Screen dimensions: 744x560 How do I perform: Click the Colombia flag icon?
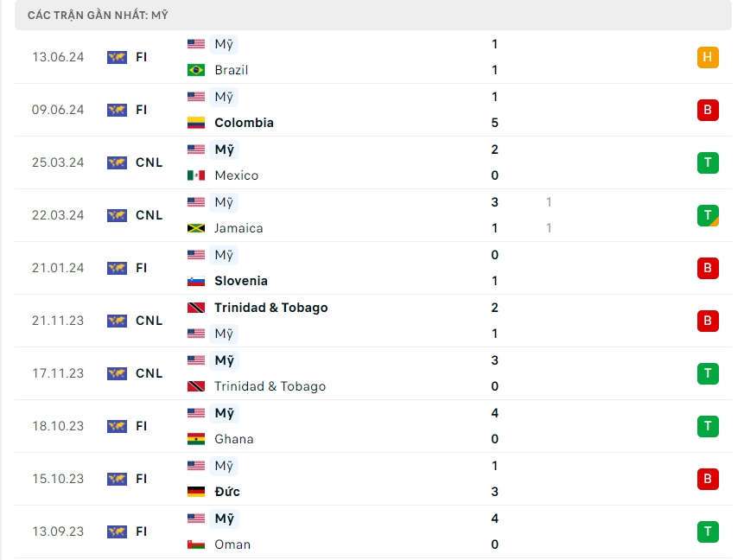(x=196, y=123)
